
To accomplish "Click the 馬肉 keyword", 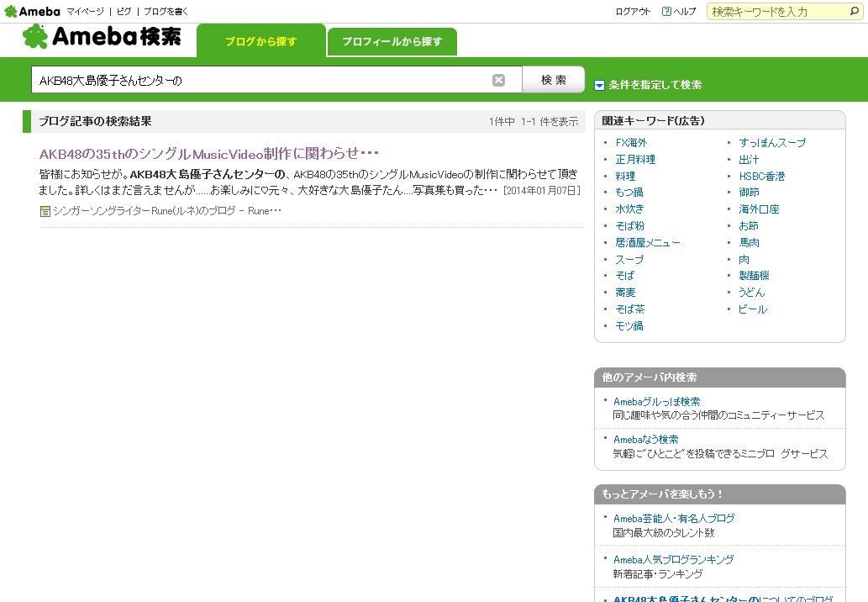I will (x=750, y=243).
